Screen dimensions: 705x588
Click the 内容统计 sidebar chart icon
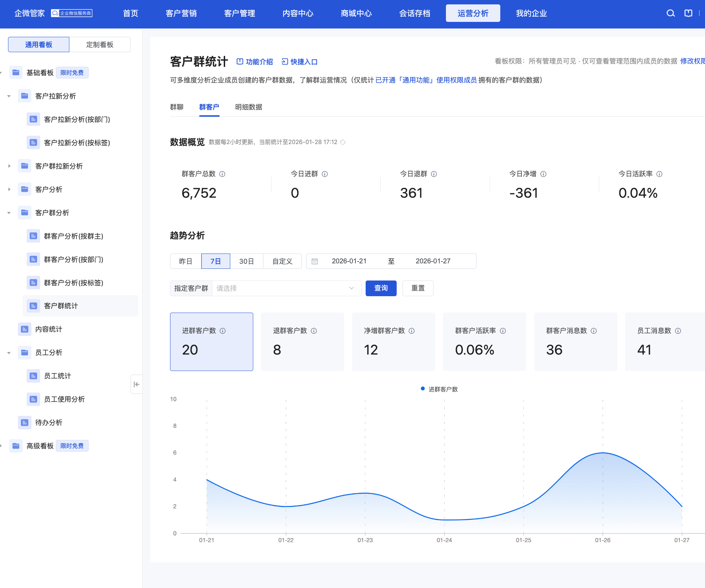click(x=24, y=329)
